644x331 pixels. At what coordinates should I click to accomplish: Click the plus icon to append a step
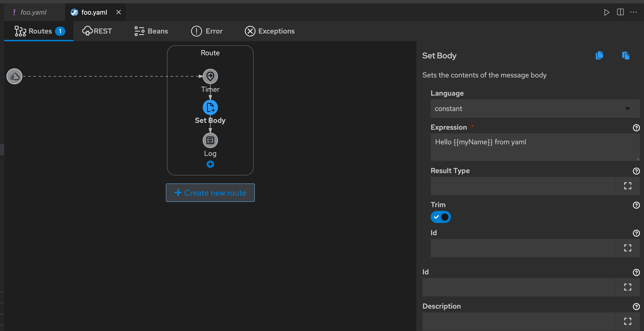pyautogui.click(x=210, y=164)
